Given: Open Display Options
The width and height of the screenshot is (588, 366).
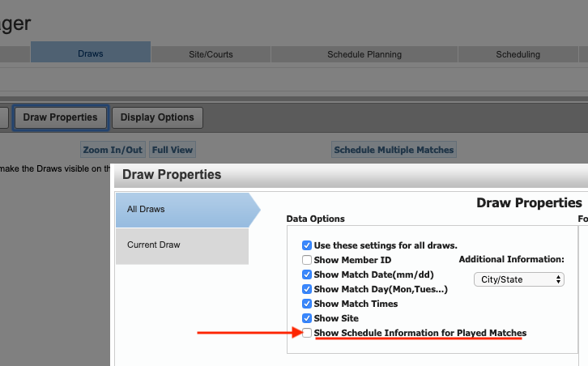Looking at the screenshot, I should click(x=157, y=117).
